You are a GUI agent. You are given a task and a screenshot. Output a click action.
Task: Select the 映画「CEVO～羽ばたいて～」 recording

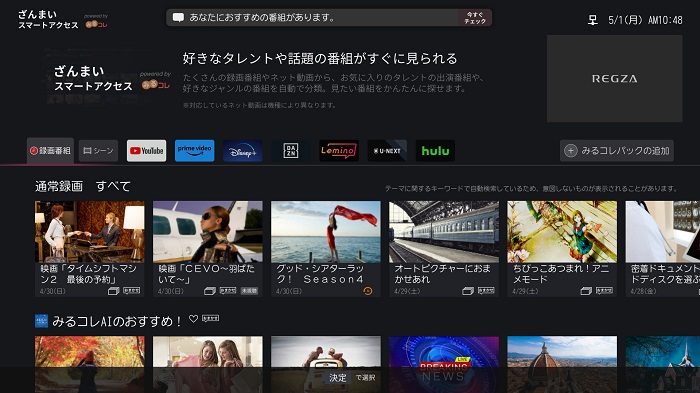[x=208, y=248]
